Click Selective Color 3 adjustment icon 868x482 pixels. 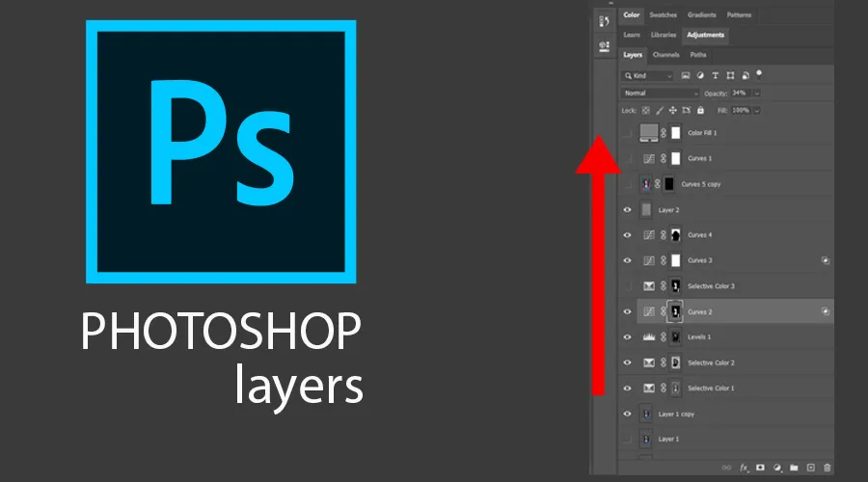tap(649, 286)
